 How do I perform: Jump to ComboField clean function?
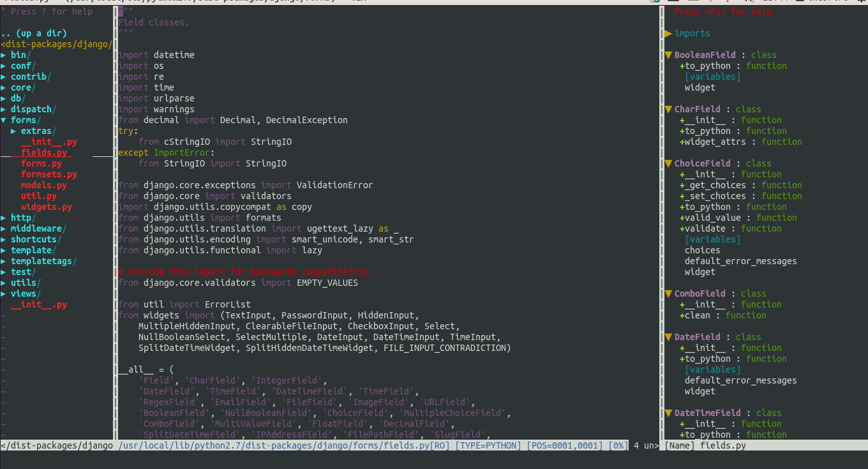click(x=723, y=315)
